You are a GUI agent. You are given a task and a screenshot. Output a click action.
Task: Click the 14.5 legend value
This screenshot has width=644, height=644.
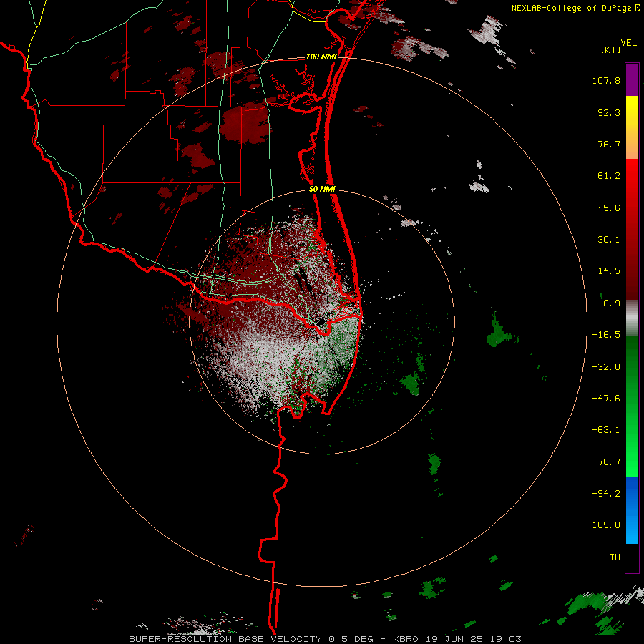click(609, 271)
